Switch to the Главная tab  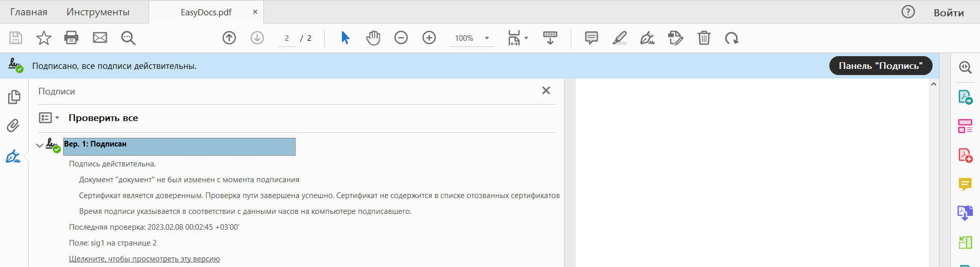click(x=29, y=12)
